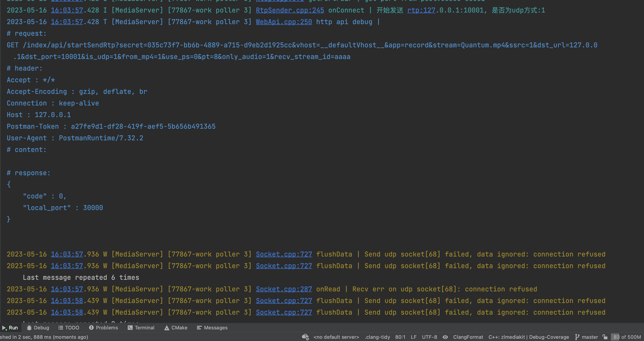Switch to the Terminal tab

[144, 328]
